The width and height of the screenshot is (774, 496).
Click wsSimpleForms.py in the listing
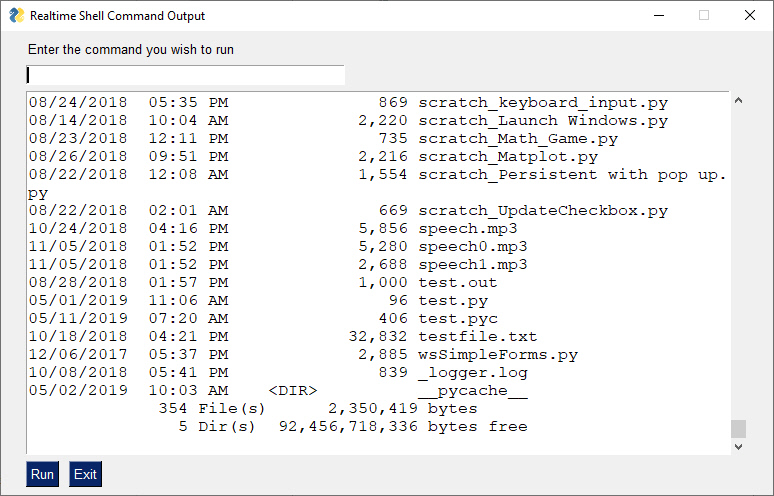coord(498,354)
